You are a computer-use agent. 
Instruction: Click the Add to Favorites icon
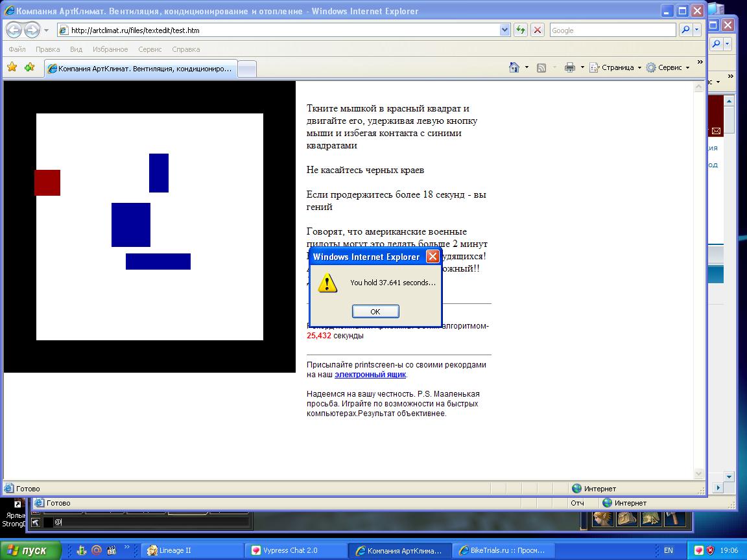click(29, 67)
